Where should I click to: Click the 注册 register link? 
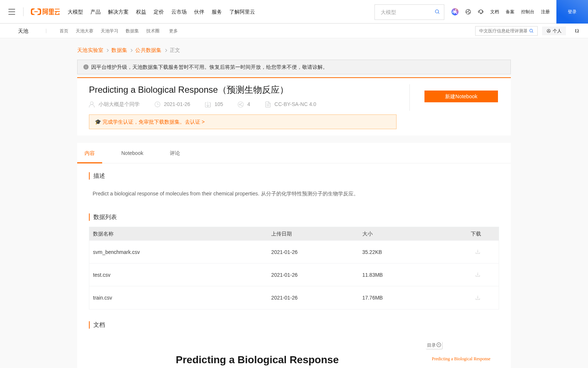[x=545, y=12]
